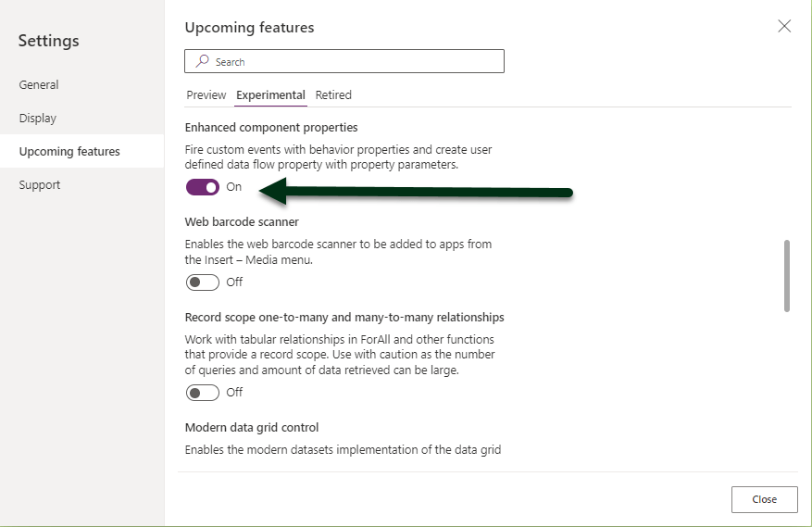
Task: Open the Display settings section
Action: click(38, 119)
